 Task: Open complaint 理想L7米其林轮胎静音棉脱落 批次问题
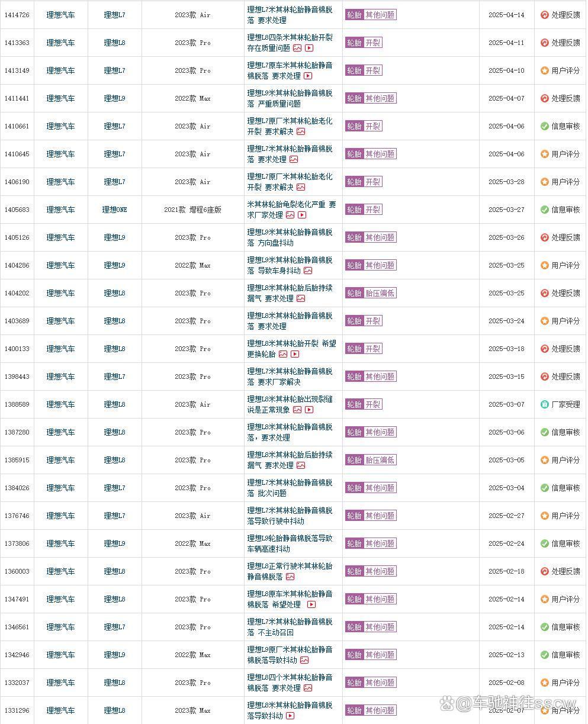click(290, 488)
